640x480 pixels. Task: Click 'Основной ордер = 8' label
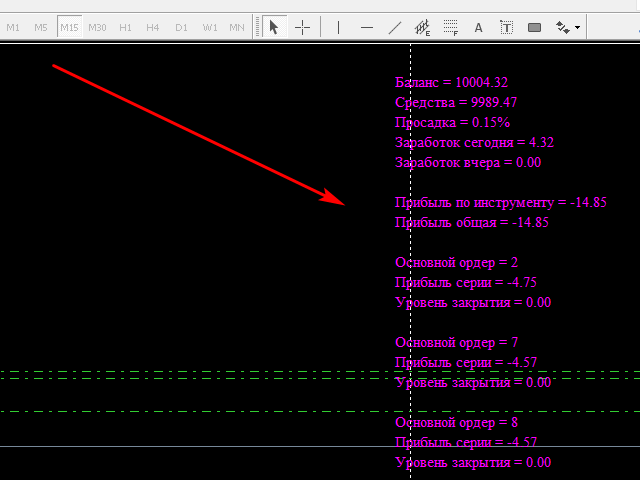click(456, 422)
